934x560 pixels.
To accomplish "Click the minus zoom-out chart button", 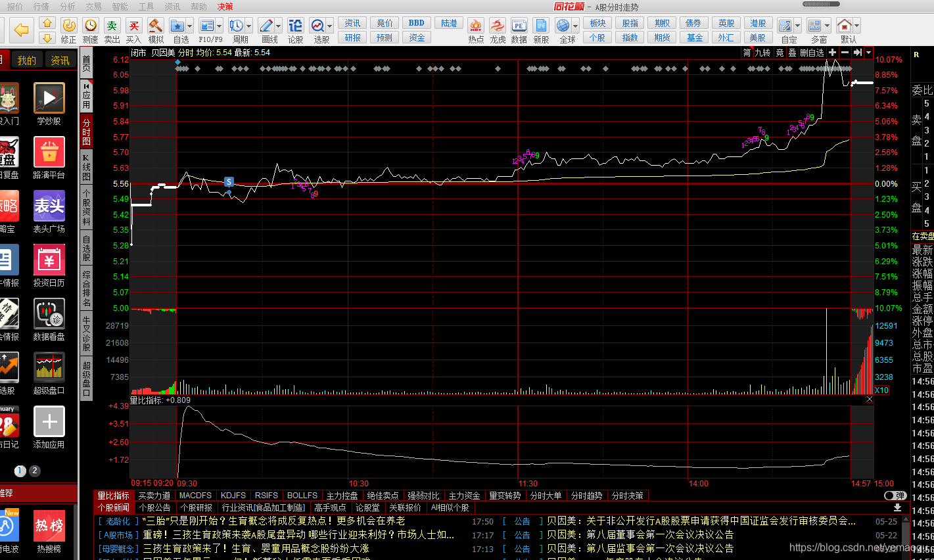I will click(845, 53).
